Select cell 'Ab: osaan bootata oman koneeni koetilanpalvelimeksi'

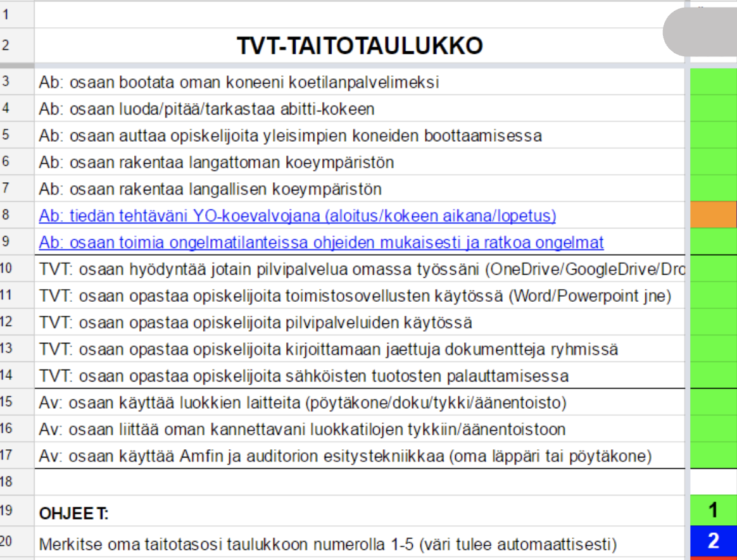(x=360, y=82)
